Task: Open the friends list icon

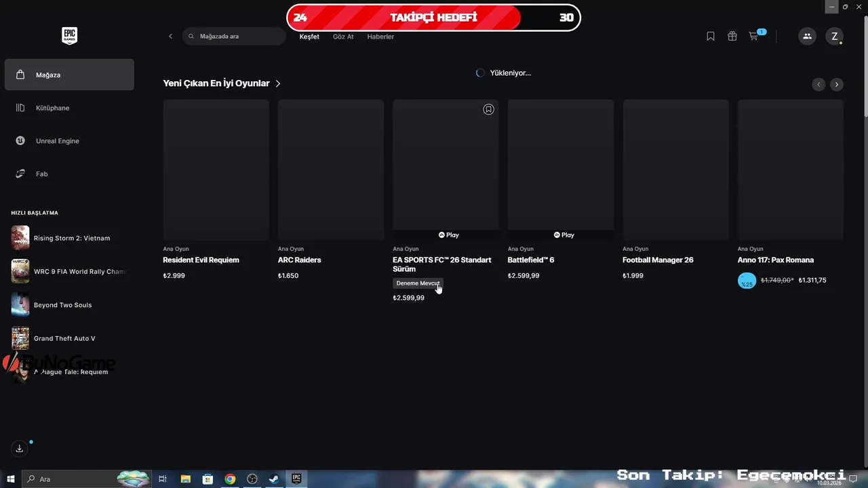Action: (807, 37)
